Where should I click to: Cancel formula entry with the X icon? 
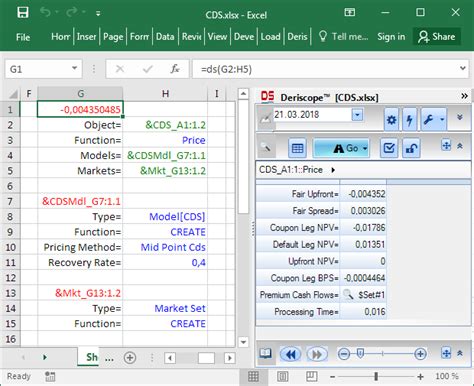coord(120,69)
